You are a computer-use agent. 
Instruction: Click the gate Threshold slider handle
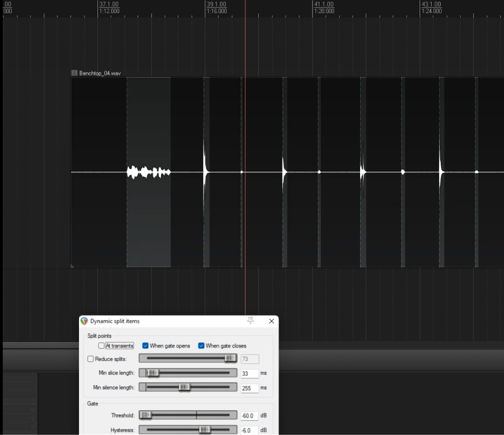tap(146, 416)
